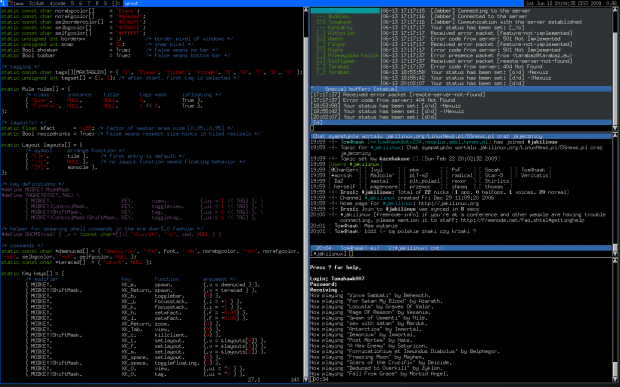Viewport: 620px width, 387px height.
Task: Click 'Press ? for help.' line
Action: click(x=335, y=267)
